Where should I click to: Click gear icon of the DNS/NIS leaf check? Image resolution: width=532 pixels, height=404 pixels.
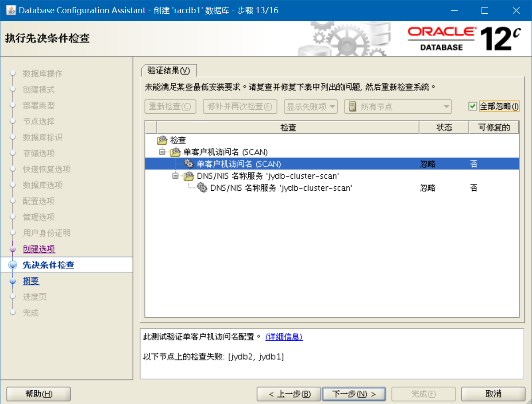click(x=202, y=188)
